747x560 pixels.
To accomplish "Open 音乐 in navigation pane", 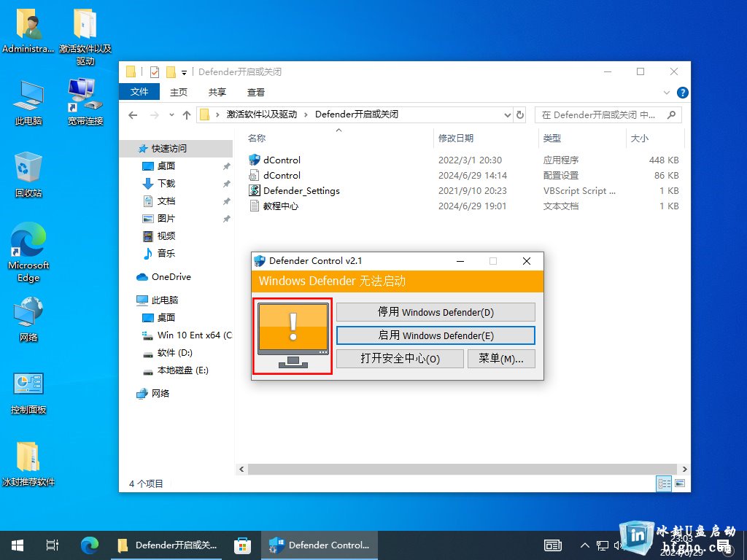I will [166, 253].
